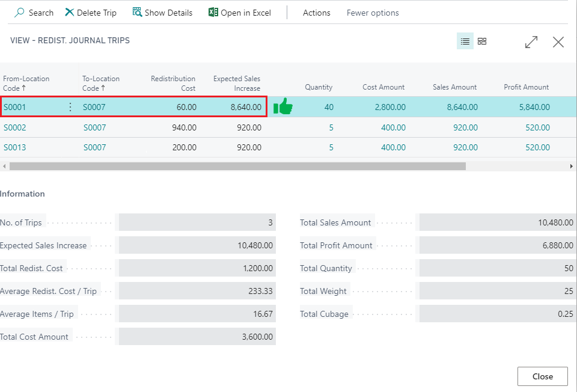Image resolution: width=577 pixels, height=392 pixels.
Task: Open row options menu for S0001
Action: [70, 107]
